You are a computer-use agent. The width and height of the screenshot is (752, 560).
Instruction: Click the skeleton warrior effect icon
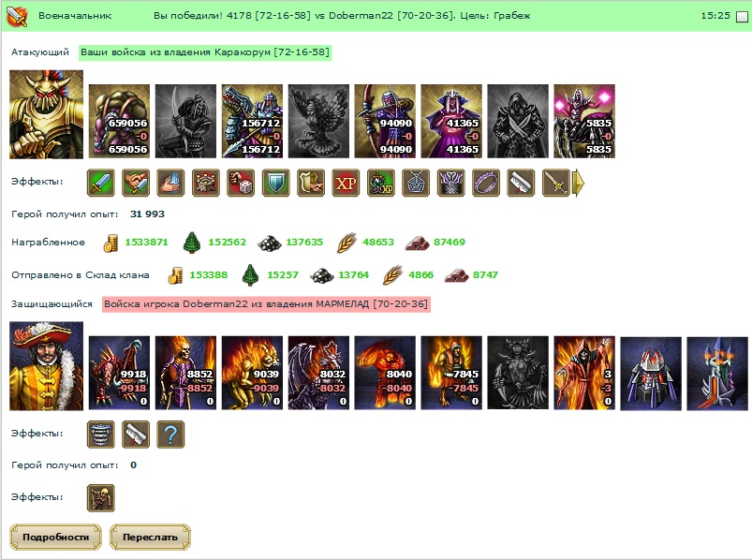point(101,498)
